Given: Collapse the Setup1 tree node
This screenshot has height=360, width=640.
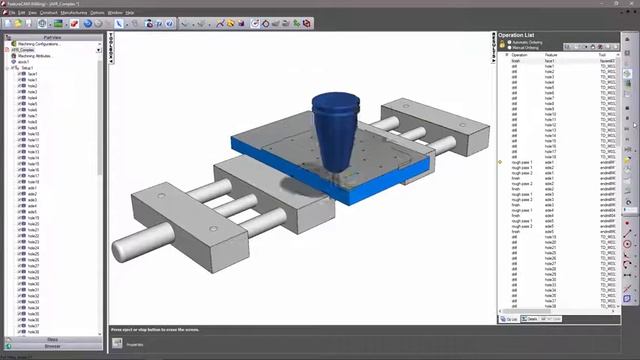Looking at the screenshot, I should tap(7, 68).
